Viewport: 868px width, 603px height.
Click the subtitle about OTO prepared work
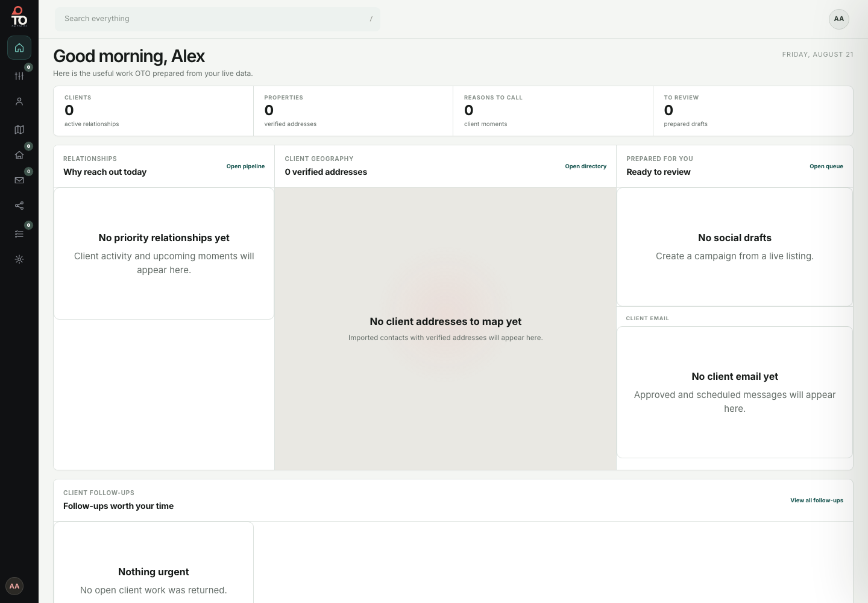(x=153, y=74)
